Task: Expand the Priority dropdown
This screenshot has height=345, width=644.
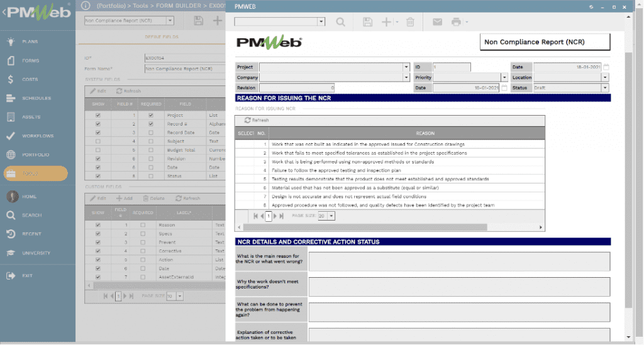Action: pyautogui.click(x=504, y=77)
